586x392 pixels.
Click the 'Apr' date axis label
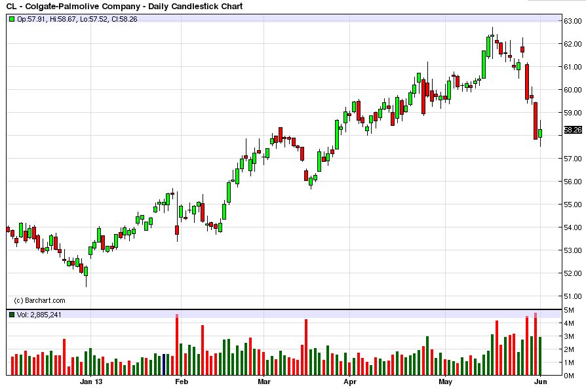350,382
